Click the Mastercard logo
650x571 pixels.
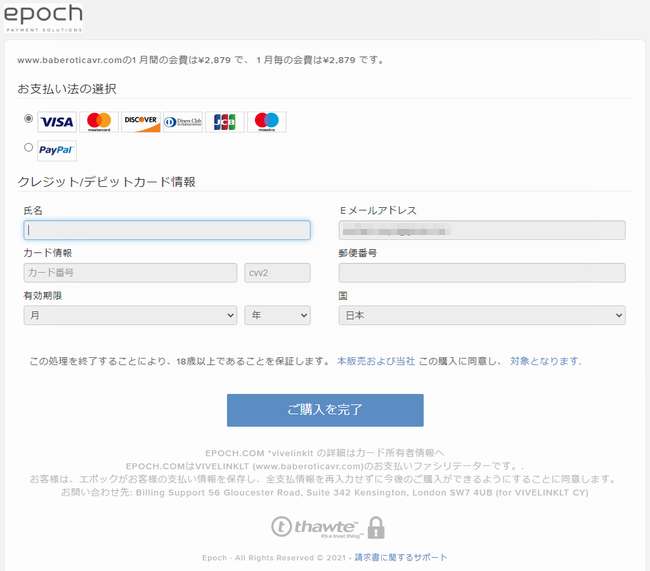pyautogui.click(x=99, y=122)
